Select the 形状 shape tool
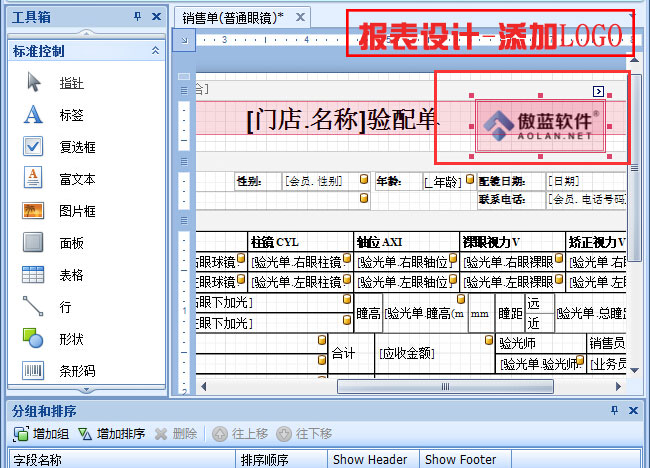 click(x=70, y=339)
